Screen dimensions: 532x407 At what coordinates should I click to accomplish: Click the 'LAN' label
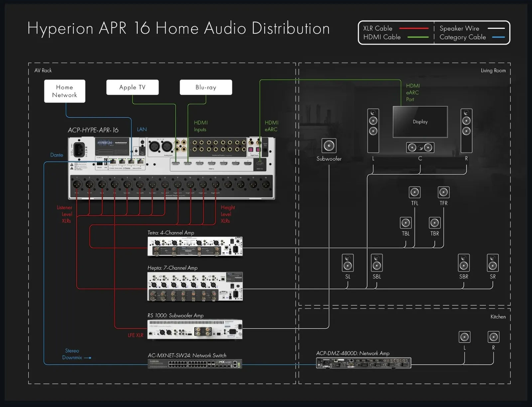click(142, 129)
